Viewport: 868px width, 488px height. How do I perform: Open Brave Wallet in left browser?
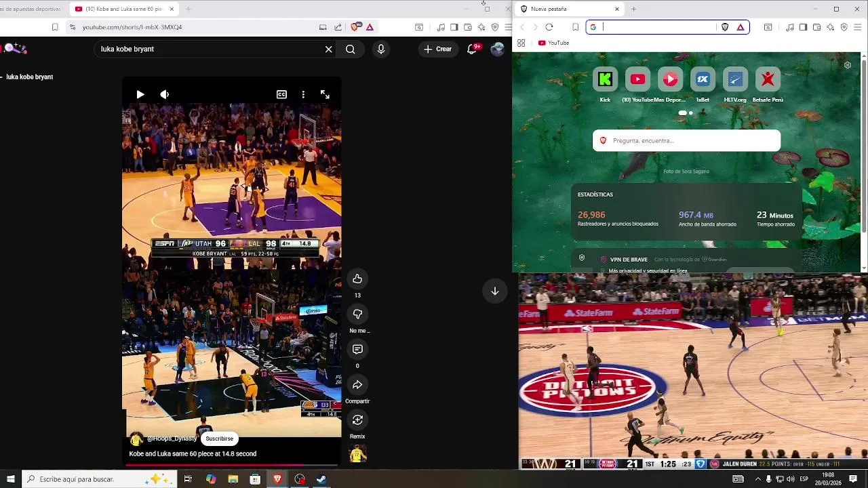tap(468, 27)
